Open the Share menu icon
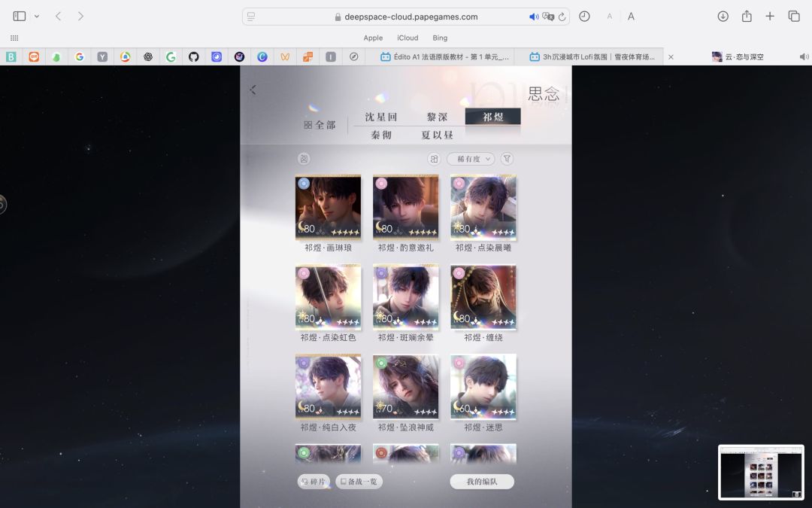The image size is (812, 508). (747, 16)
